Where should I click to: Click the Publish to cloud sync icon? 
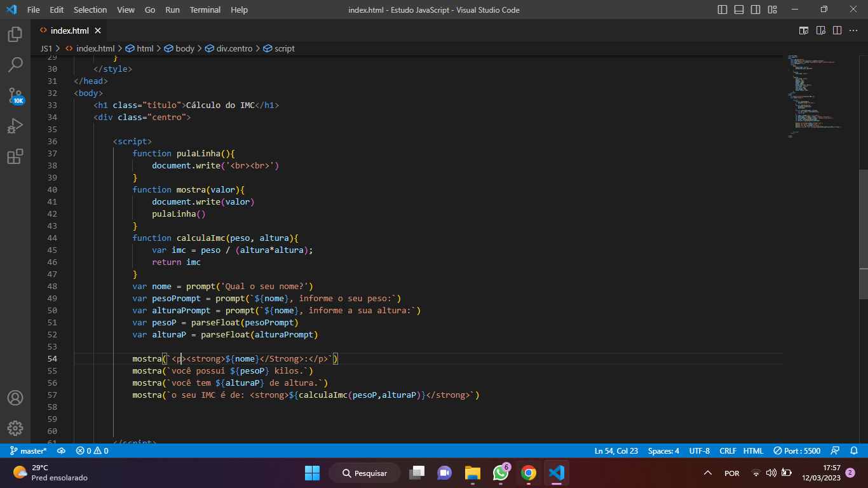[62, 451]
